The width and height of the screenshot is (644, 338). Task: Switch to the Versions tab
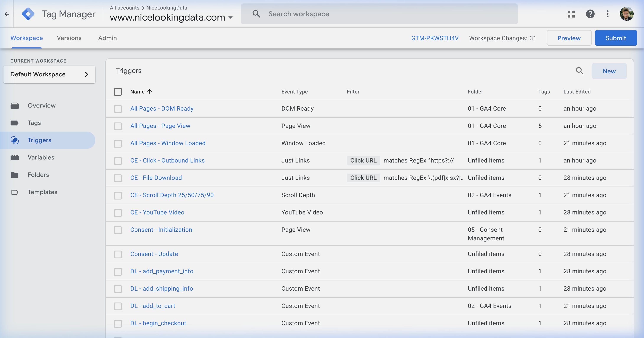point(69,38)
